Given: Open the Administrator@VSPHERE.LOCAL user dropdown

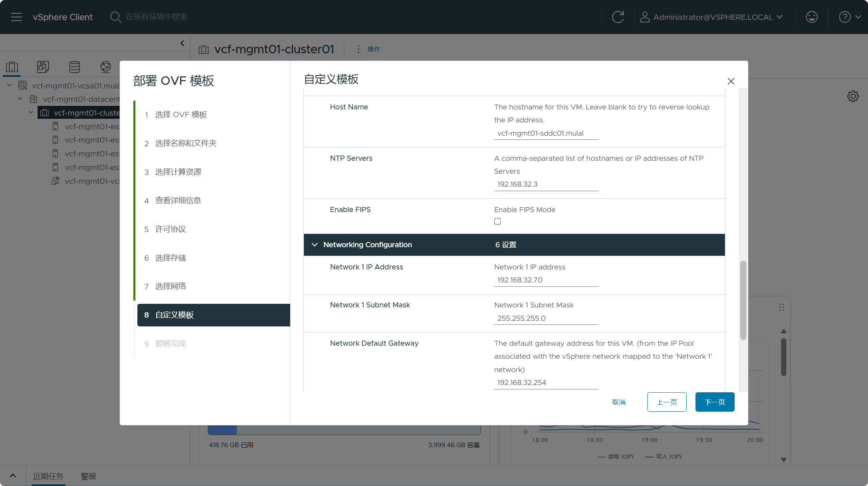Looking at the screenshot, I should [712, 17].
